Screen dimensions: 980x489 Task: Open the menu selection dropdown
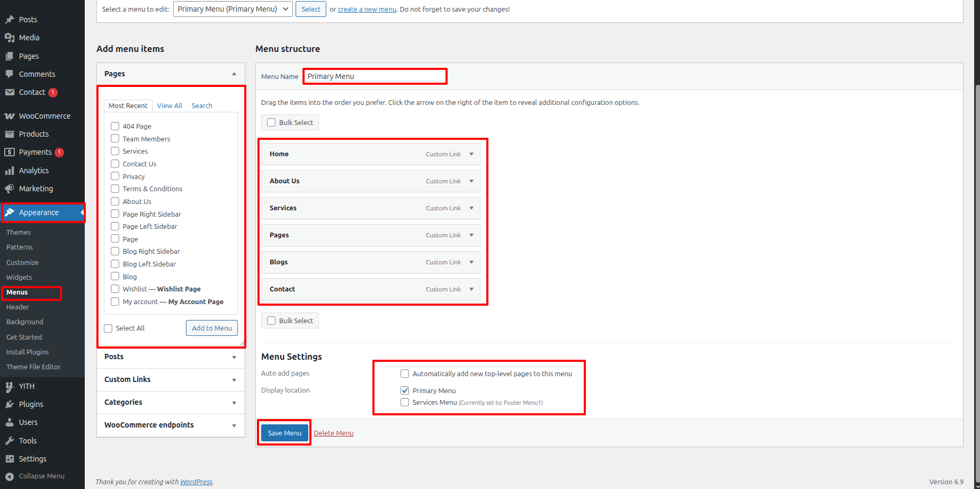click(233, 9)
